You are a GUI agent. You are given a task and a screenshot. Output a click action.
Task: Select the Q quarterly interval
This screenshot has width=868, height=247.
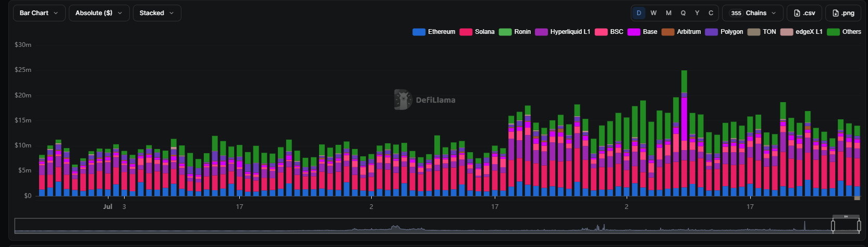pos(683,13)
